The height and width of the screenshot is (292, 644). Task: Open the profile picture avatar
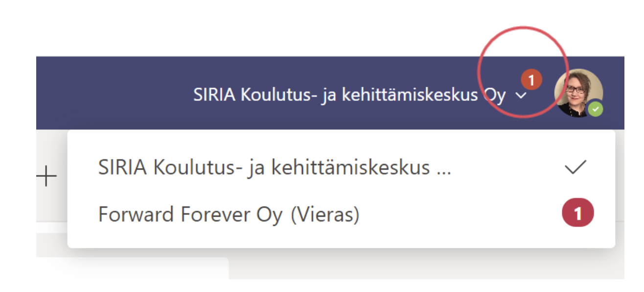click(578, 93)
